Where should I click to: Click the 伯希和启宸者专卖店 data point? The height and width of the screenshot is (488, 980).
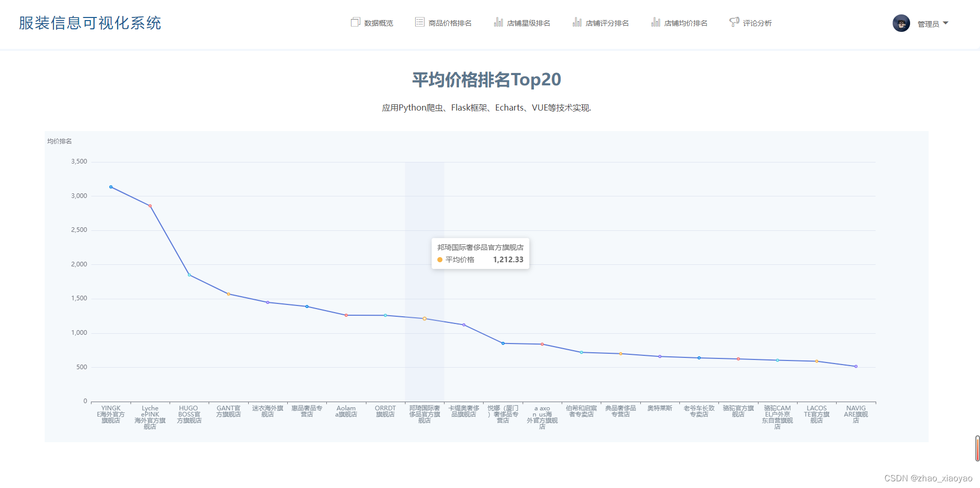tap(582, 352)
